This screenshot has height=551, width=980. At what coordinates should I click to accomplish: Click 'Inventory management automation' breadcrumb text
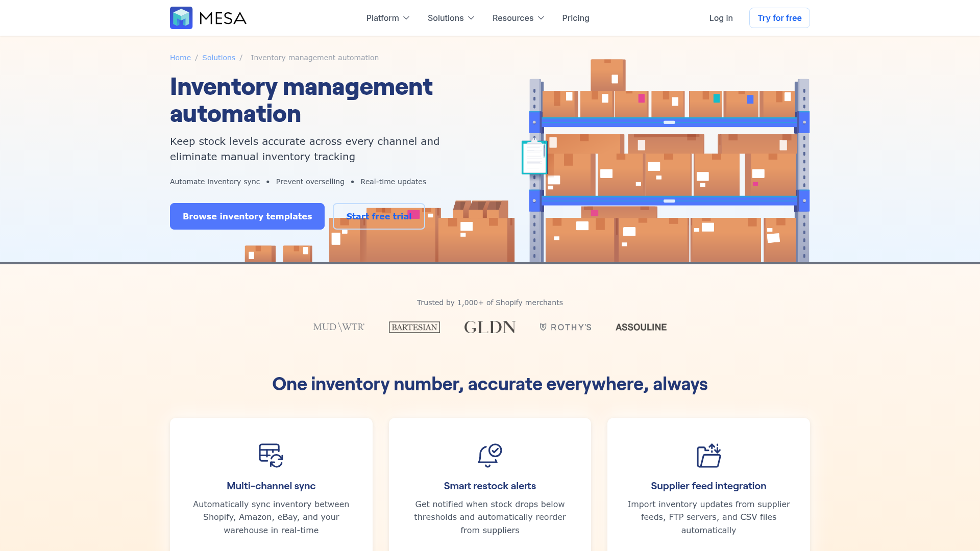click(x=315, y=58)
